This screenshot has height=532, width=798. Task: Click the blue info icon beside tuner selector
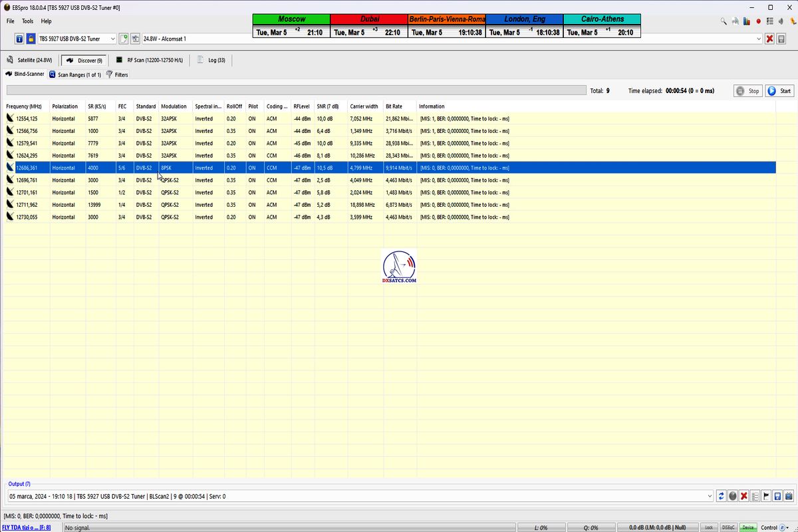[19, 39]
